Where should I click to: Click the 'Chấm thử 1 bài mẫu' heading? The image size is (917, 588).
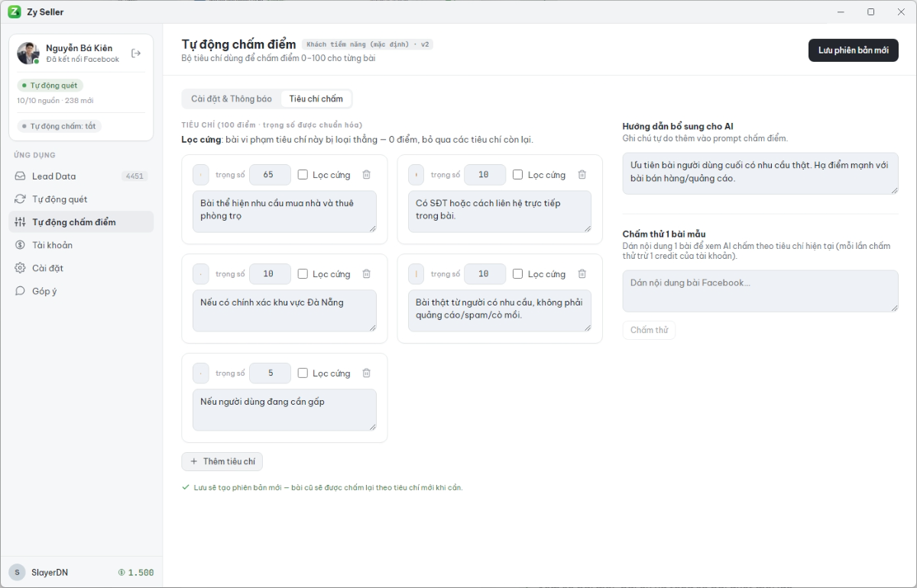664,234
